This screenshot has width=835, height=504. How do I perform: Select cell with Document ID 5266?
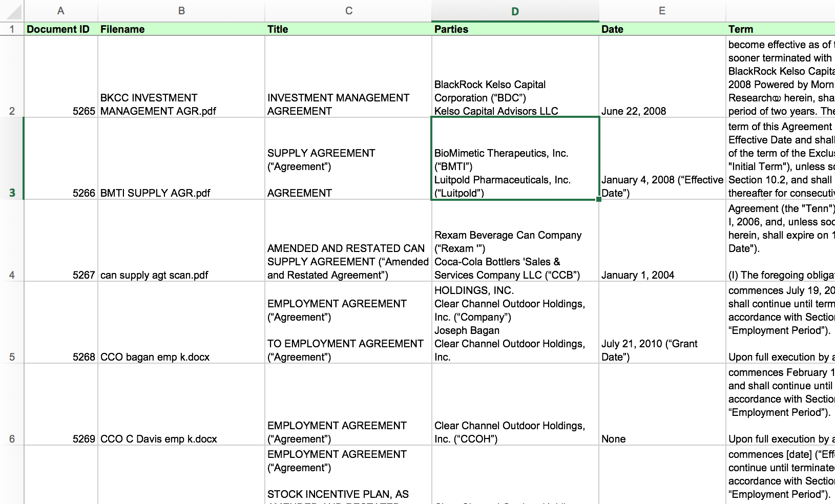pyautogui.click(x=61, y=159)
